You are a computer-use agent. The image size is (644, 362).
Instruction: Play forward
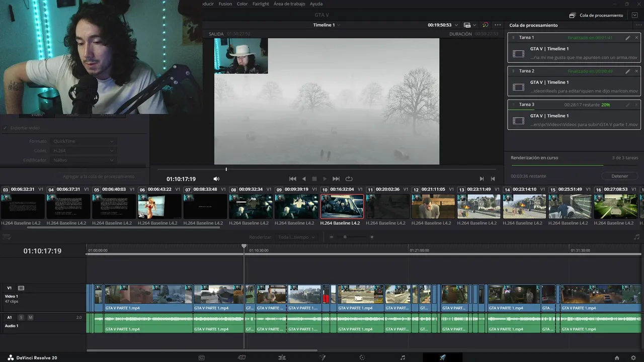point(325,178)
